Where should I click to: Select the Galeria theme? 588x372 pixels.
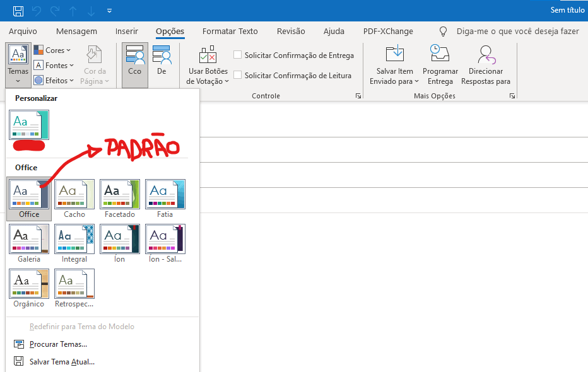point(29,244)
